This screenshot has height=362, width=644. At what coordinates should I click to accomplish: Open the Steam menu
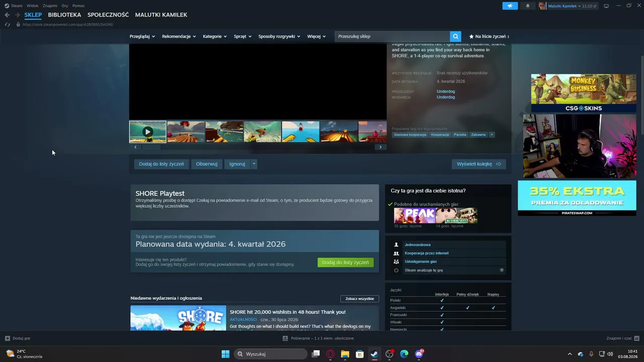(x=17, y=6)
